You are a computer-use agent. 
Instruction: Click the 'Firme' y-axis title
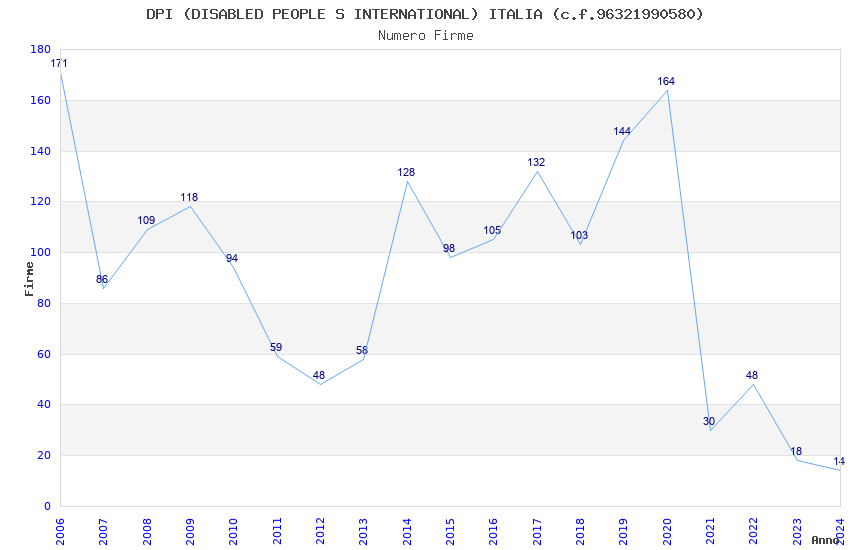click(29, 279)
